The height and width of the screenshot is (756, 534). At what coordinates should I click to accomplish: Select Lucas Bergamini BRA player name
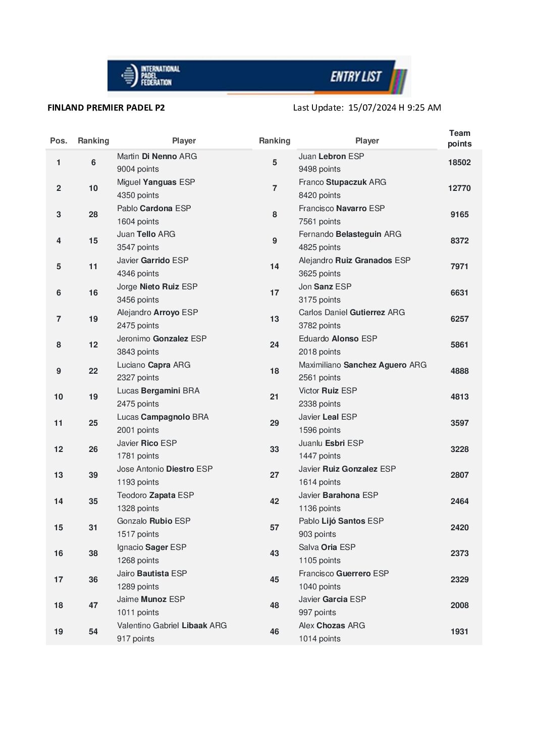pyautogui.click(x=158, y=391)
